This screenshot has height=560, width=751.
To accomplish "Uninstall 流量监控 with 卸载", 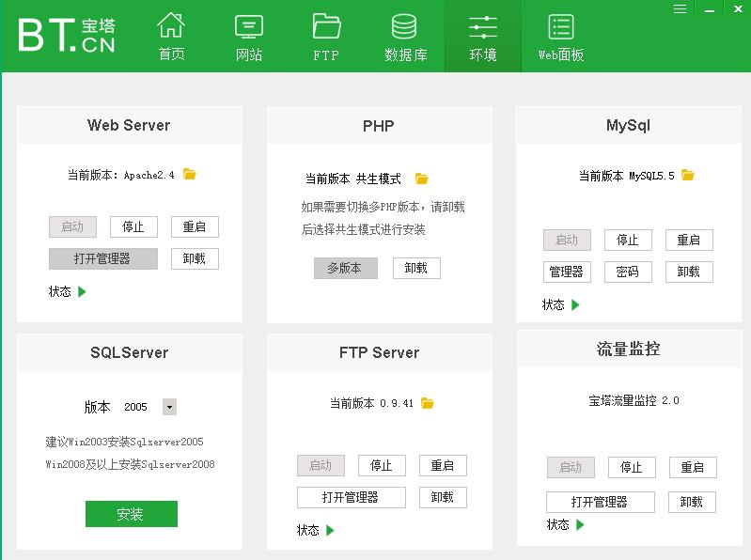I will point(692,502).
